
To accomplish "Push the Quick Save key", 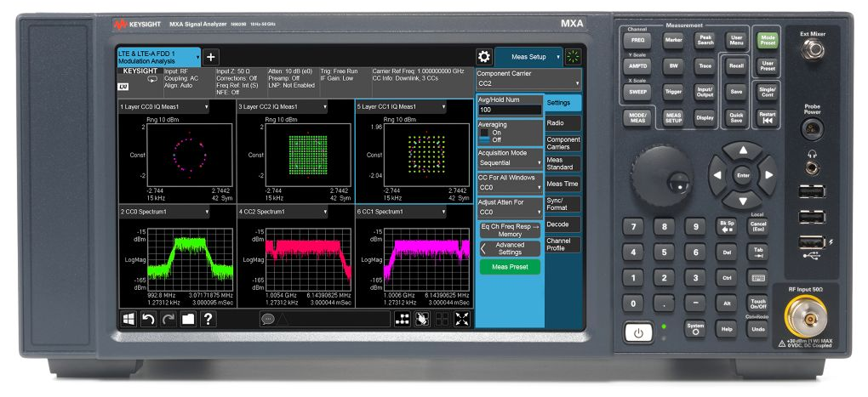I will [x=736, y=118].
